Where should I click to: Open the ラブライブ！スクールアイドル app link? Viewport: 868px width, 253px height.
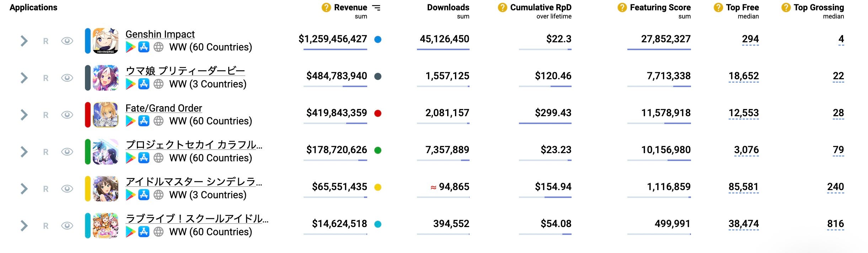click(197, 219)
